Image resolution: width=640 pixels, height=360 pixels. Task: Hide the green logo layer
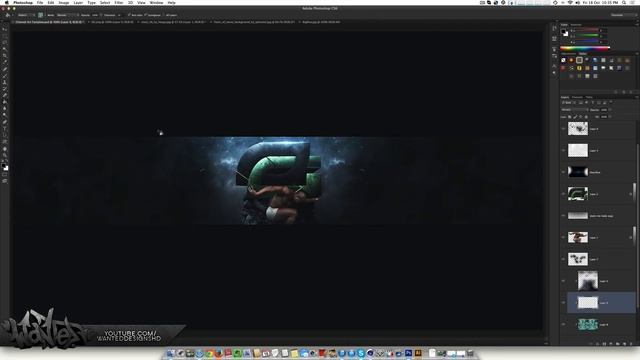tap(563, 193)
